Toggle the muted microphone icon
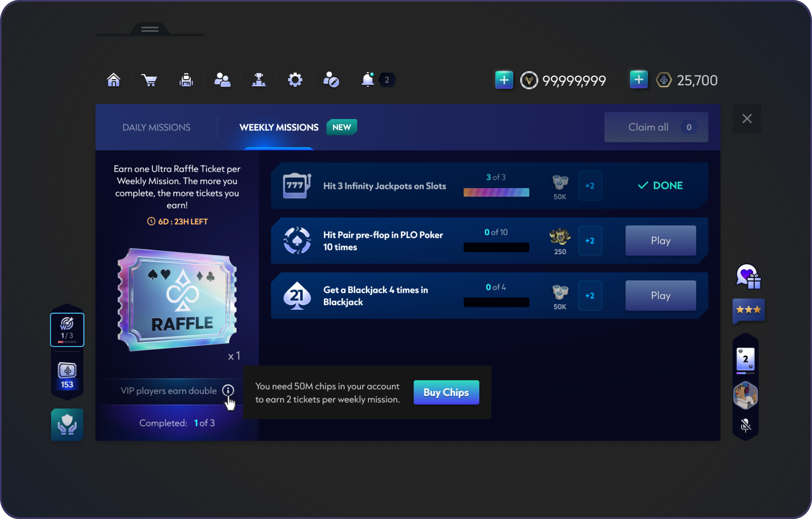812x519 pixels. 746,425
